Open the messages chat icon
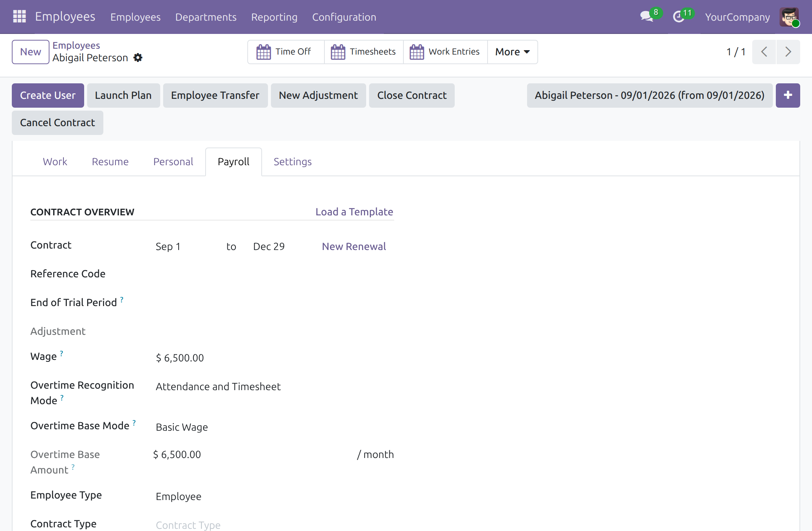The width and height of the screenshot is (812, 531). pyautogui.click(x=647, y=17)
